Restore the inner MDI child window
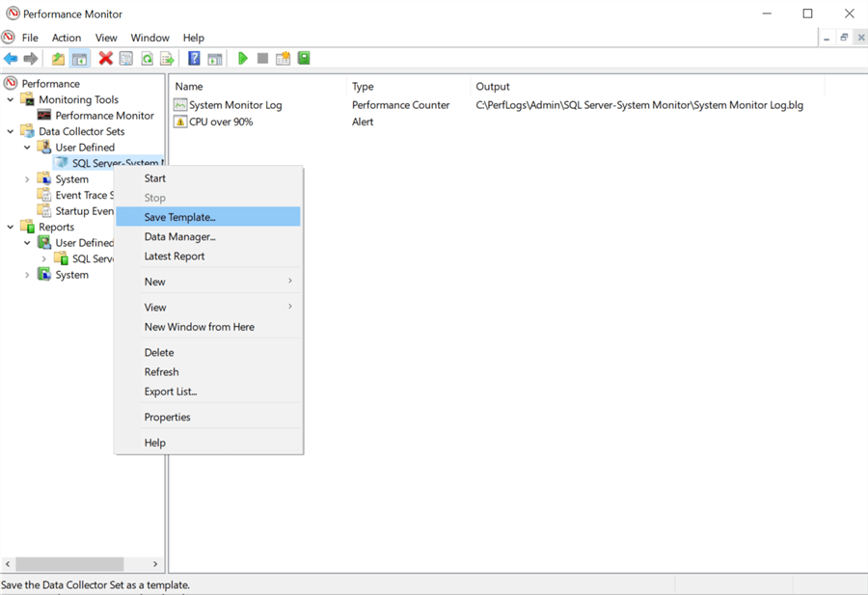This screenshot has width=868, height=595. pyautogui.click(x=844, y=37)
